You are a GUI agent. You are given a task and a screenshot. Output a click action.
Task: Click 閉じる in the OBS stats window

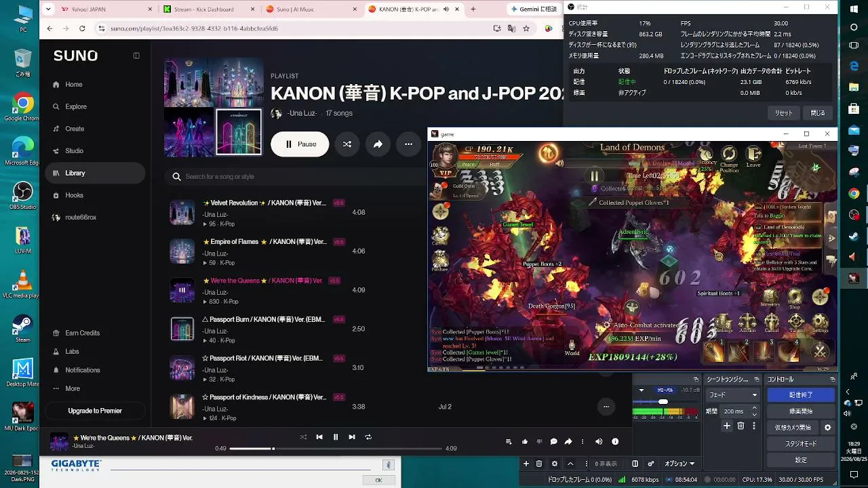pyautogui.click(x=818, y=113)
